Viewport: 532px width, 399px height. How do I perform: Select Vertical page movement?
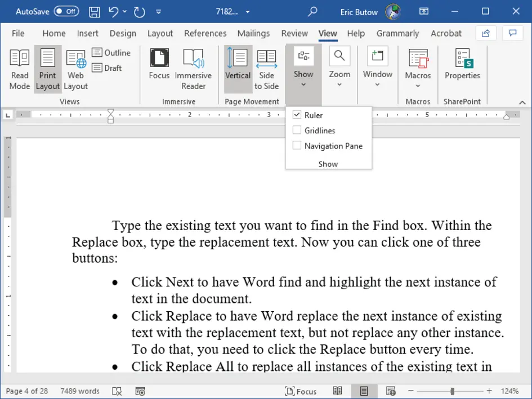tap(238, 69)
